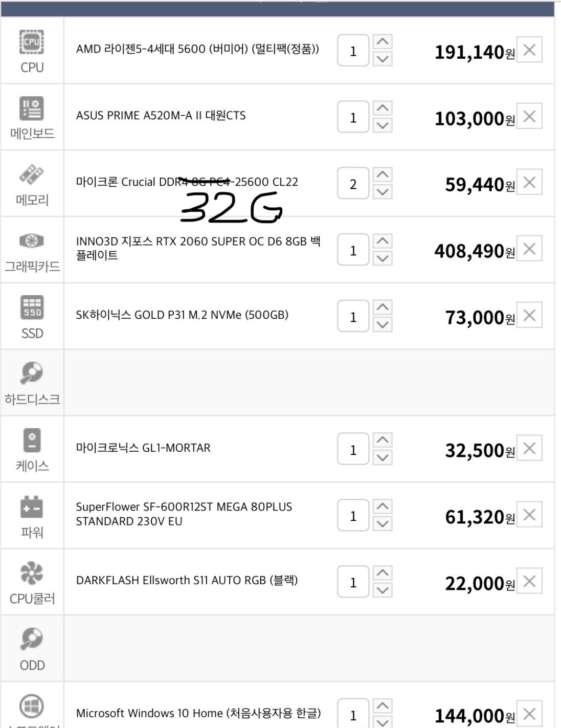Open DARKFLASH Ellsworth S11 product link
Viewport: 561px width, 728px height.
coord(187,581)
